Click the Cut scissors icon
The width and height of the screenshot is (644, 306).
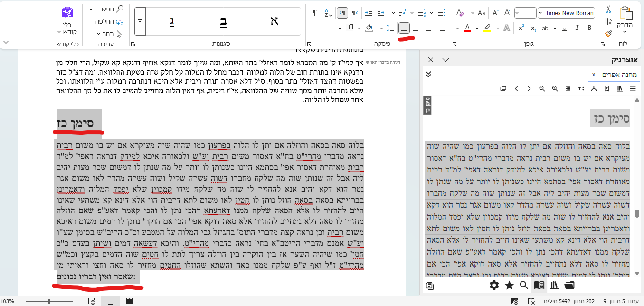pos(608,10)
